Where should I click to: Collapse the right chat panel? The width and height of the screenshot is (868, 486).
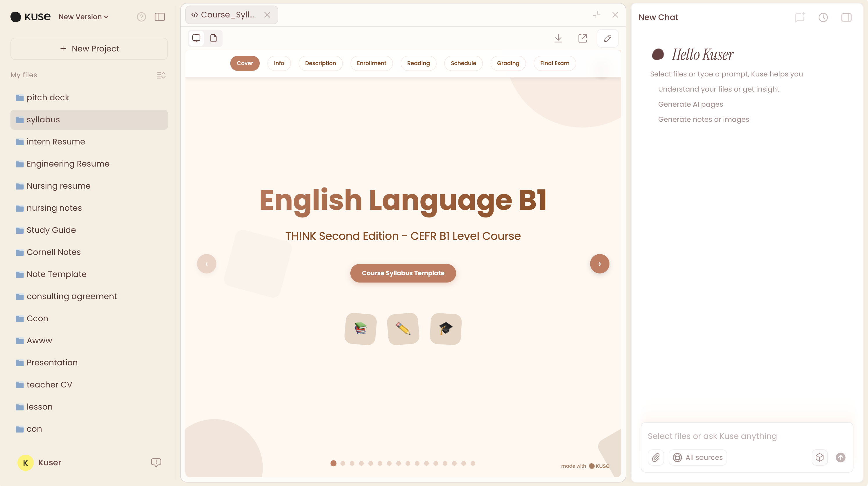pyautogui.click(x=846, y=17)
